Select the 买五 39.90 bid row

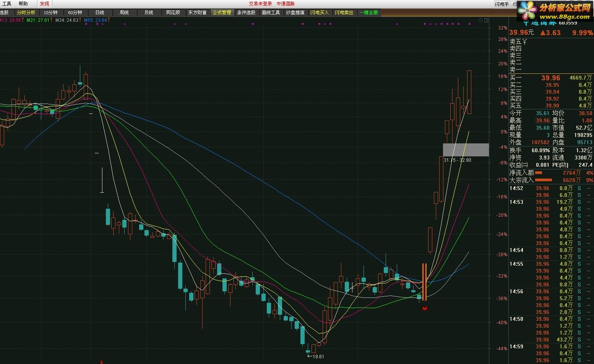coord(551,106)
